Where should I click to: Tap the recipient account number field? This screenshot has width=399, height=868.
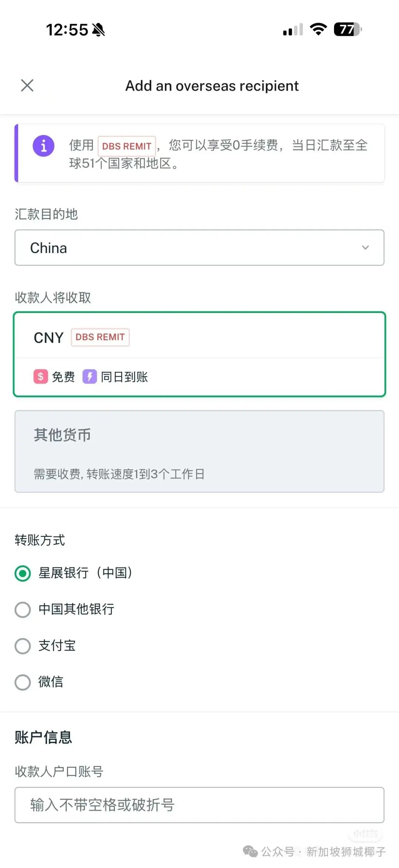(199, 805)
